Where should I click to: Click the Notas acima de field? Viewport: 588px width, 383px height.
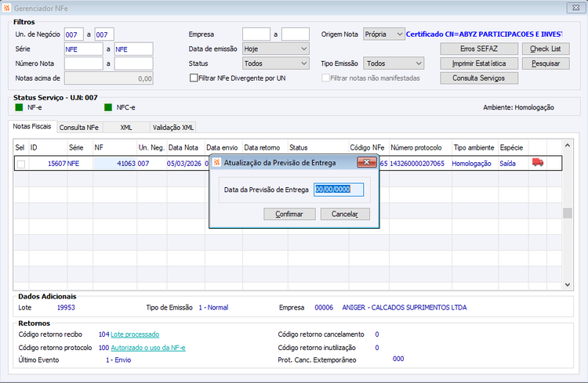tap(108, 78)
